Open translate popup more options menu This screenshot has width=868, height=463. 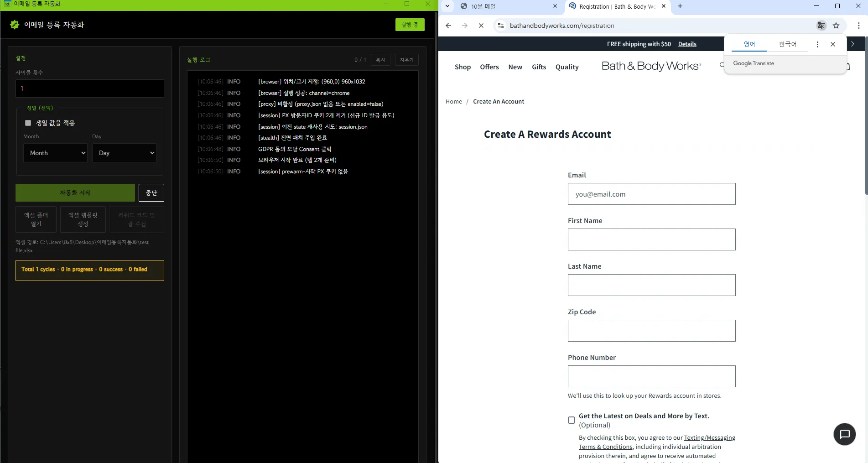pyautogui.click(x=817, y=44)
